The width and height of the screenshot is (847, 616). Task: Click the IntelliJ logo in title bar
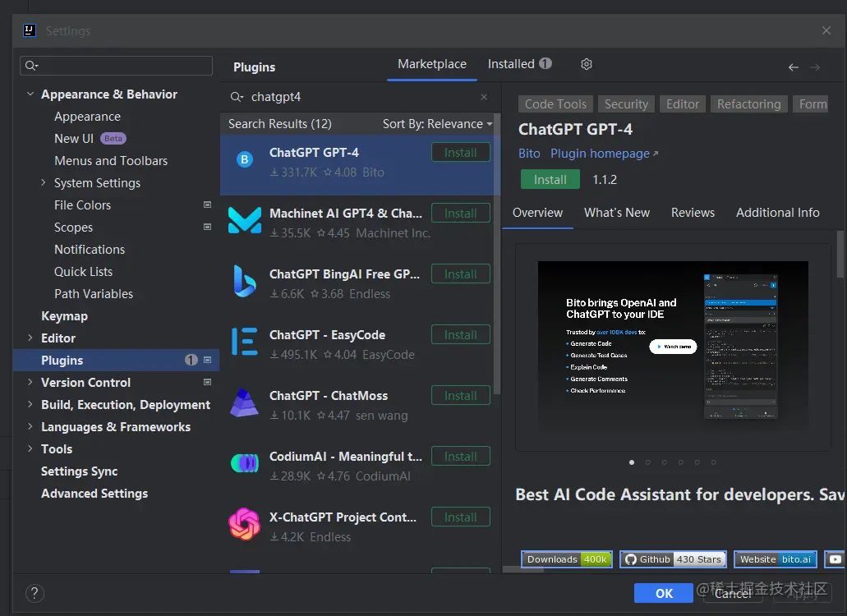tap(30, 30)
